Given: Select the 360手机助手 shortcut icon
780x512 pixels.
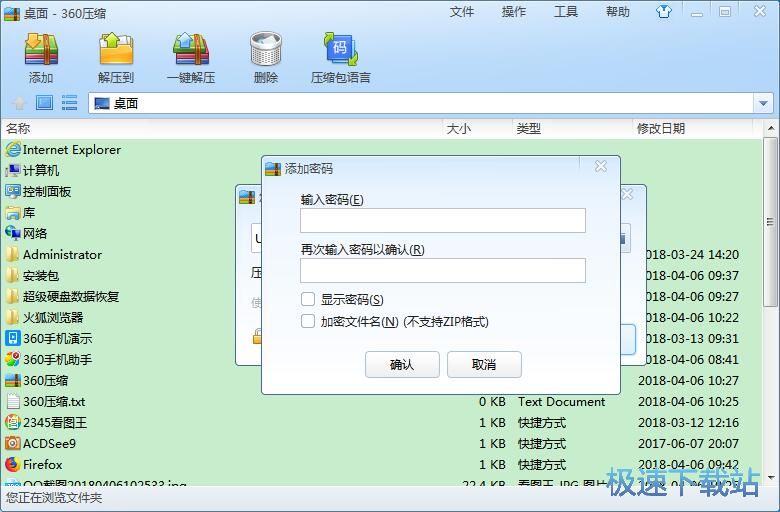Looking at the screenshot, I should click(x=13, y=359).
